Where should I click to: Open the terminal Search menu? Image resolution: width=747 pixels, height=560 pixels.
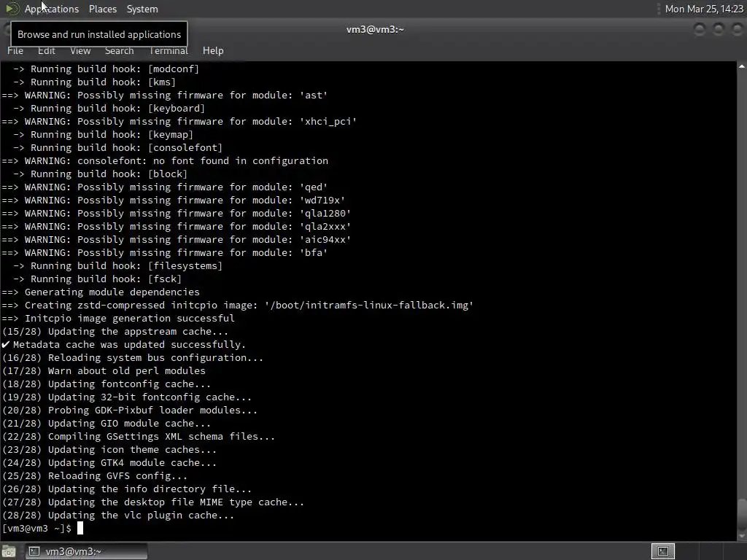tap(119, 50)
